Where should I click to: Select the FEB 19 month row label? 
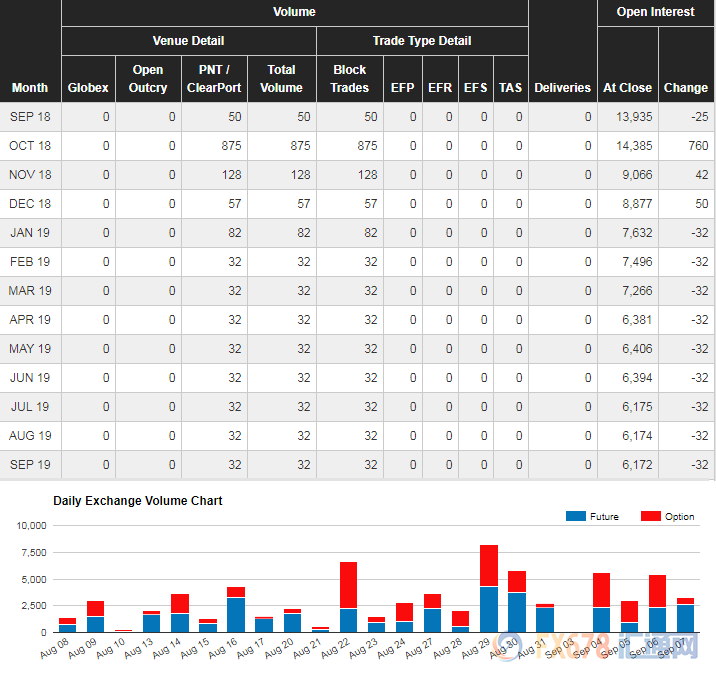click(30, 262)
